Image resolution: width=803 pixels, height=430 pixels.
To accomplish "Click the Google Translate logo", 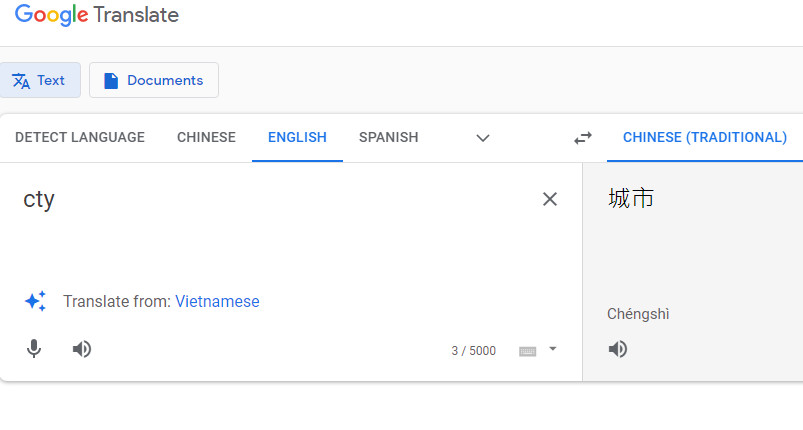I will coord(97,15).
